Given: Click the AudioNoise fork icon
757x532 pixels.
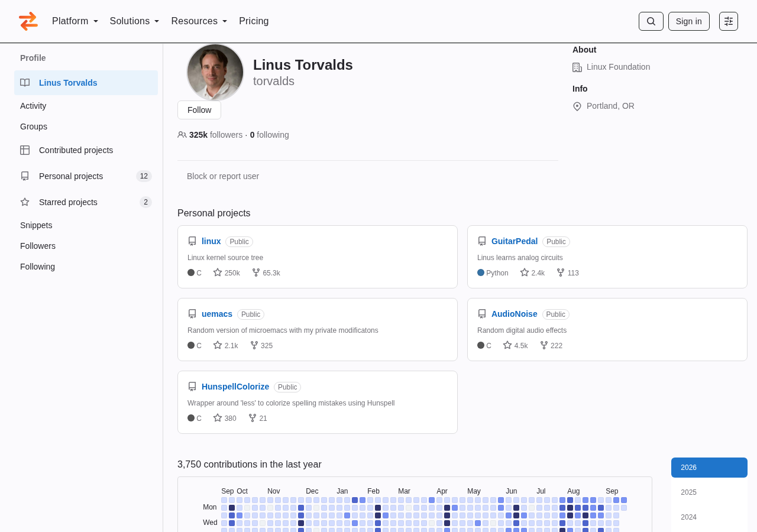Looking at the screenshot, I should 544,345.
